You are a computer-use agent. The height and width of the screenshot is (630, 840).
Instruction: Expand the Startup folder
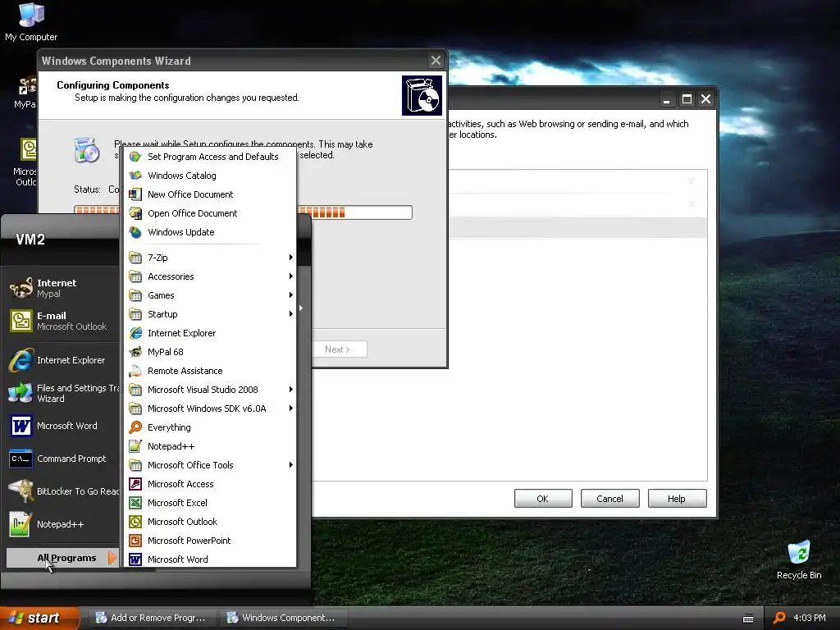click(210, 314)
